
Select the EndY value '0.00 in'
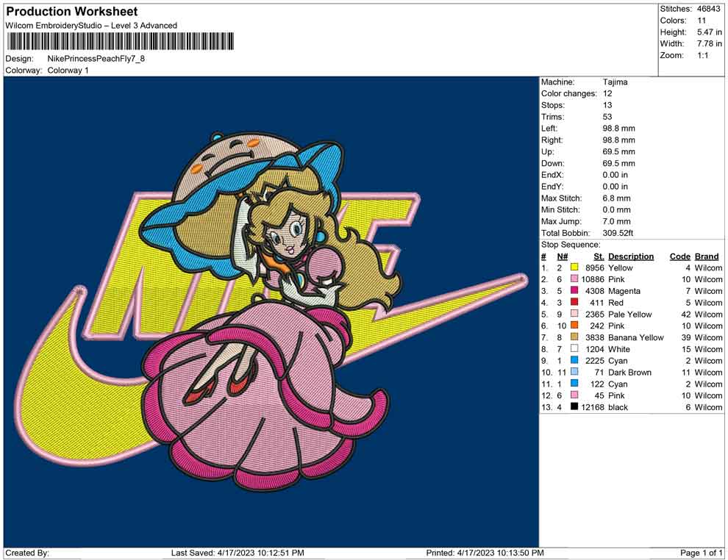coord(615,186)
